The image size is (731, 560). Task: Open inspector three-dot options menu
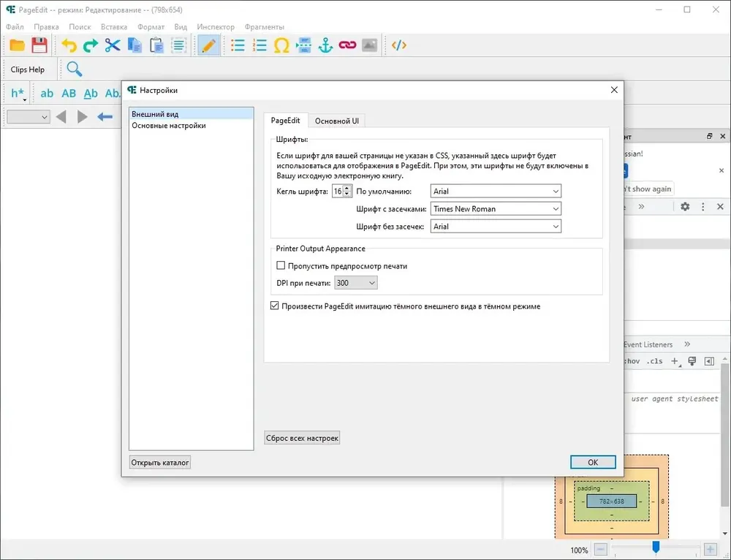(x=703, y=206)
